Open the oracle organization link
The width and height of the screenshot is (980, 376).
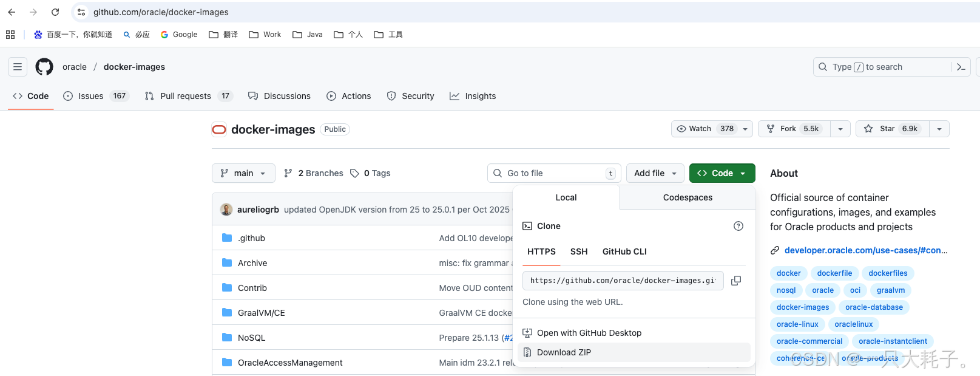pos(75,67)
